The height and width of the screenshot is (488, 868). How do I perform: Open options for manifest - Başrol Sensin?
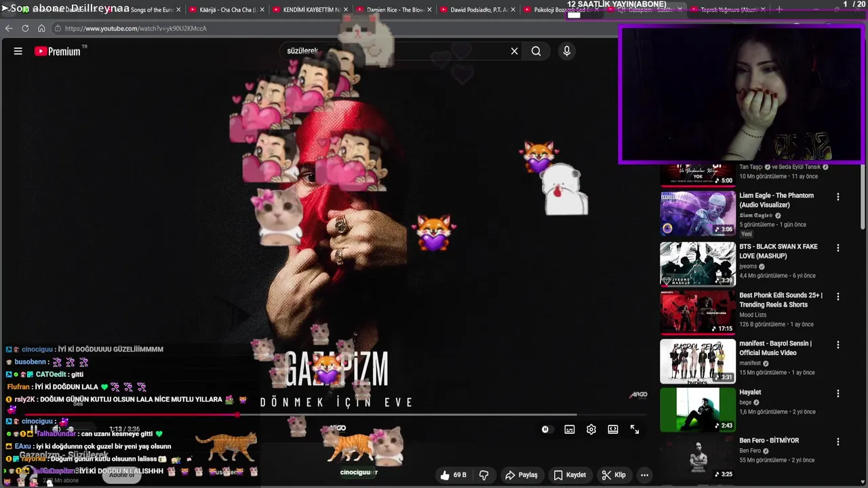838,345
